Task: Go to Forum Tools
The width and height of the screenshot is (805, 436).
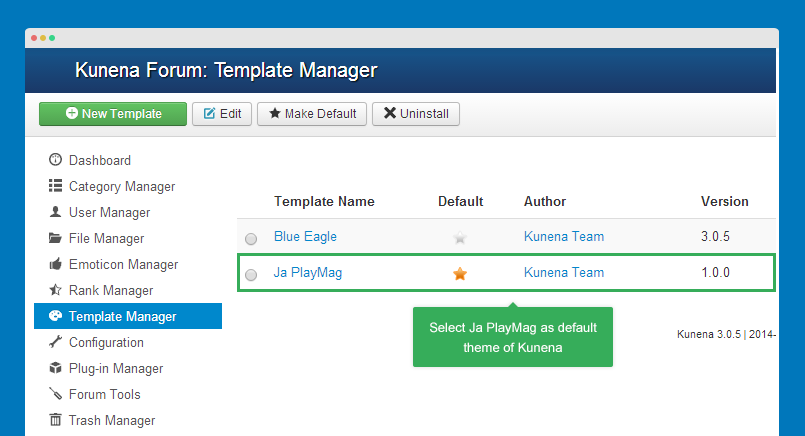Action: 105,394
